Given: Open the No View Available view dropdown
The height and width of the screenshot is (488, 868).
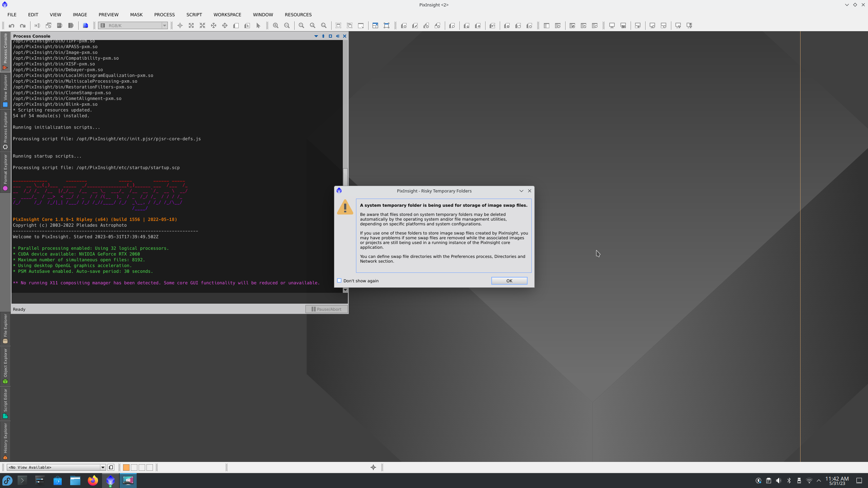Looking at the screenshot, I should (x=56, y=467).
